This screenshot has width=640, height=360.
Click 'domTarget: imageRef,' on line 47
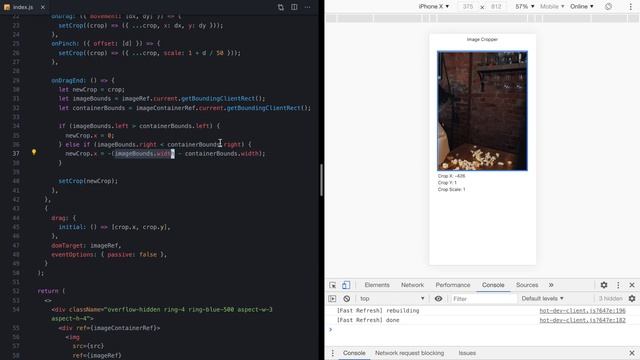click(86, 245)
